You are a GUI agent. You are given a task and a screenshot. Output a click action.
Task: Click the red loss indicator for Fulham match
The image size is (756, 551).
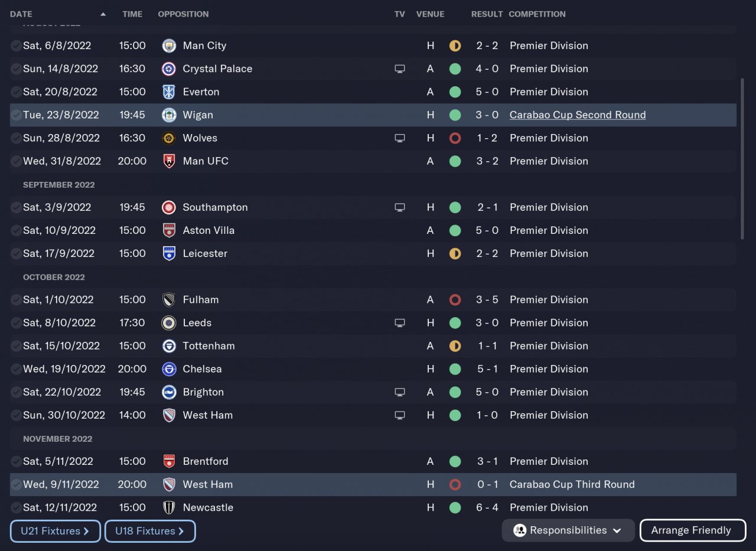455,300
